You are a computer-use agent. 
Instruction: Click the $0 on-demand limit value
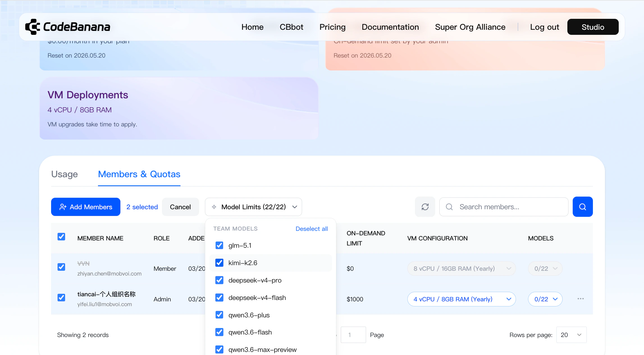point(350,268)
